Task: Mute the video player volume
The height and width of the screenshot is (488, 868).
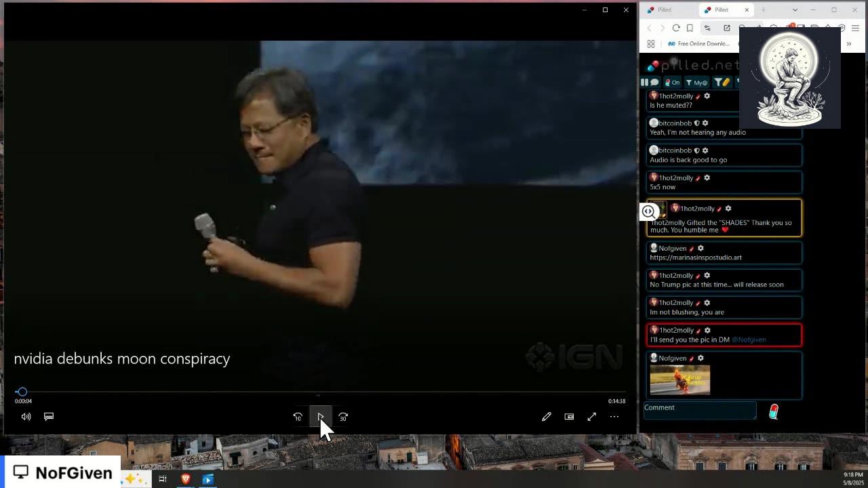Action: click(x=26, y=417)
